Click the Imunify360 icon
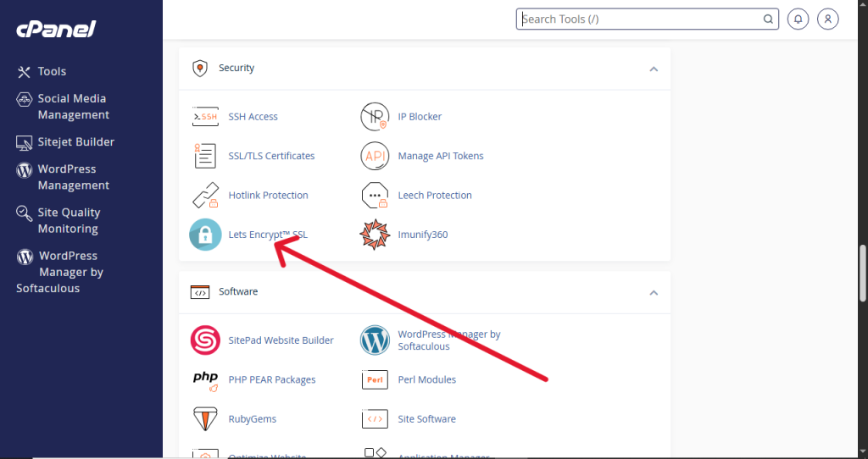Screen dimensions: 868x459 [375, 235]
